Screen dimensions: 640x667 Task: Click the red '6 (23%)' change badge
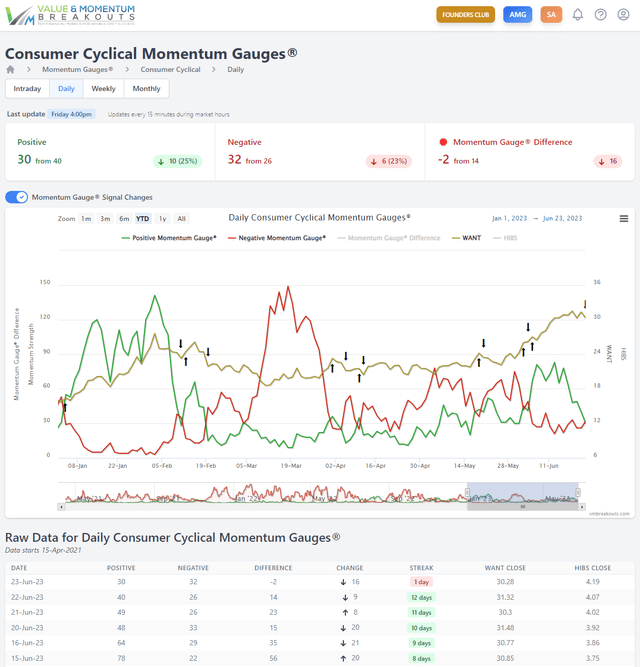[x=389, y=161]
